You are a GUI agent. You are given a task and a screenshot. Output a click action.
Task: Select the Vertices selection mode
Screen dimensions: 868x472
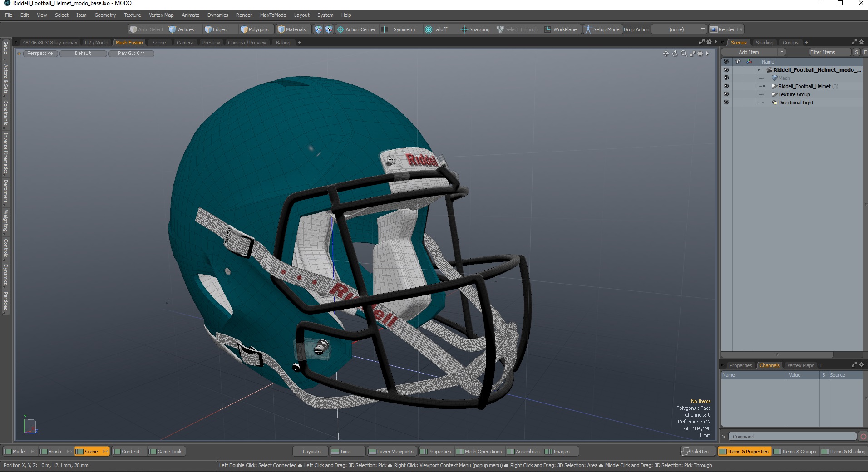pyautogui.click(x=182, y=29)
